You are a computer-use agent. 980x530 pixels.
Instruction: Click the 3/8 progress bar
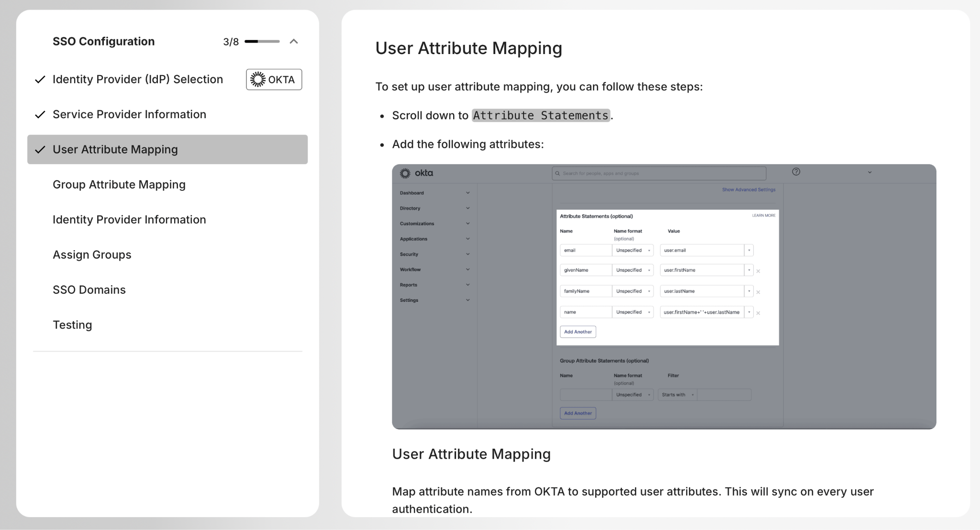click(x=262, y=42)
